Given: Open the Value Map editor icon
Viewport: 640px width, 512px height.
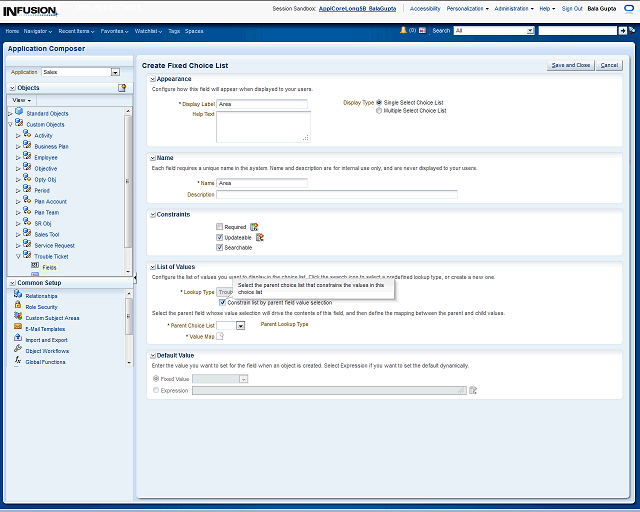Looking at the screenshot, I should (x=221, y=337).
